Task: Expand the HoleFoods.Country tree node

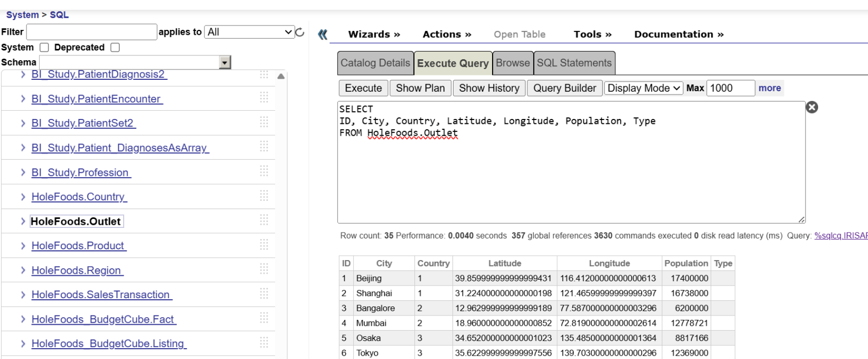Action: pos(23,197)
